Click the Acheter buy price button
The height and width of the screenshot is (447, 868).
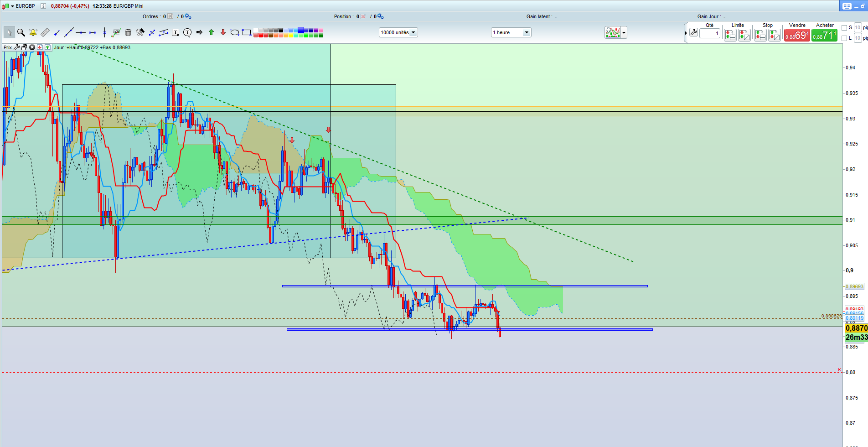coord(824,35)
